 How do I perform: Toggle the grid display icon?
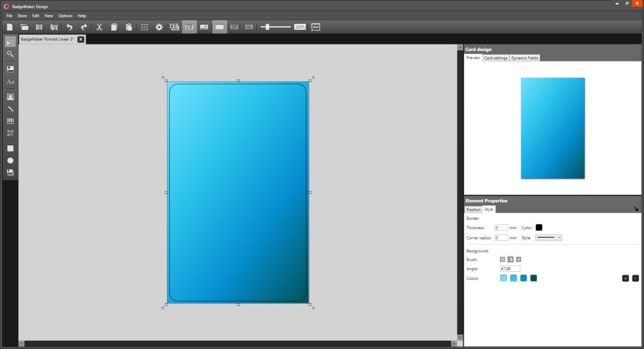click(x=145, y=27)
